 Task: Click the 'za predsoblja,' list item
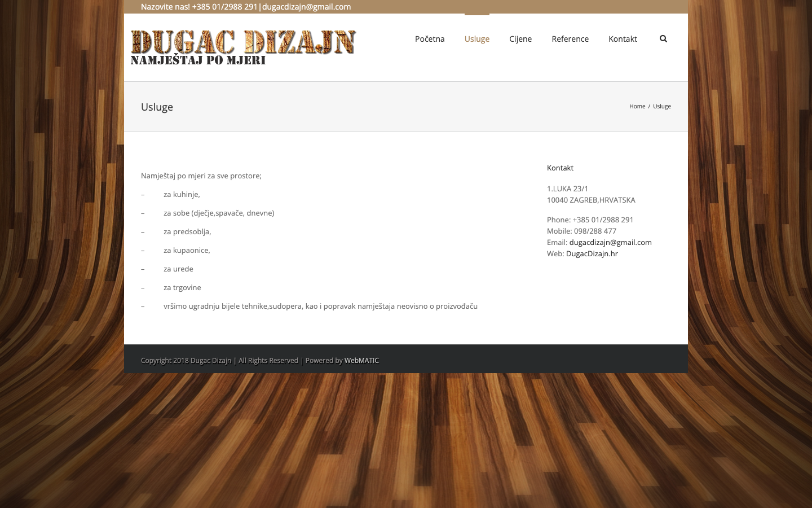point(187,231)
